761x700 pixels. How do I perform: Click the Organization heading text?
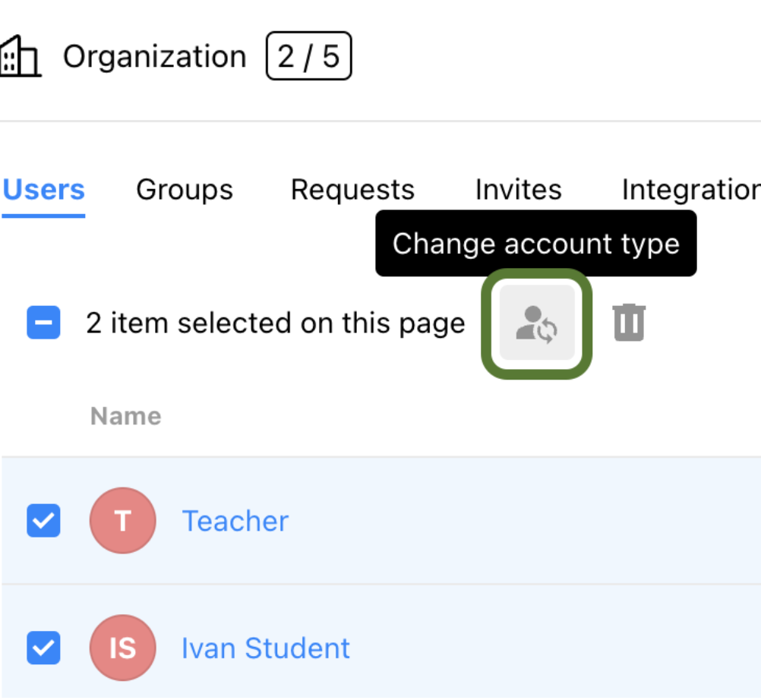tap(155, 56)
